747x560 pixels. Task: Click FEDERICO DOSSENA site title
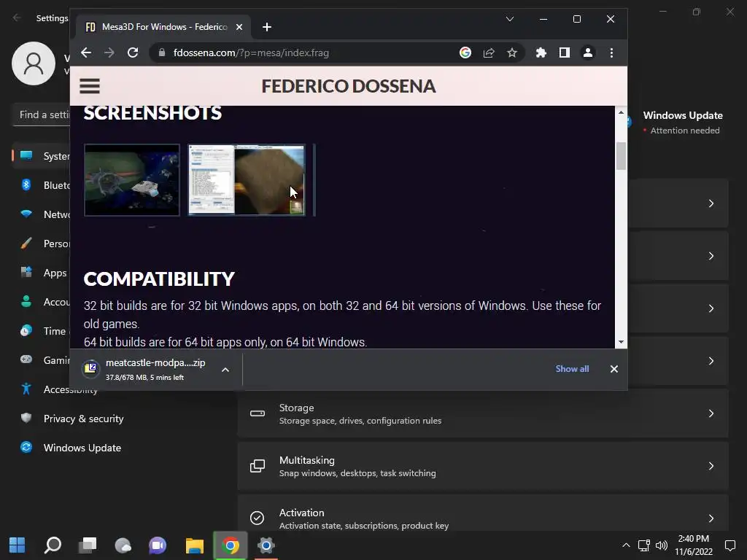[349, 86]
